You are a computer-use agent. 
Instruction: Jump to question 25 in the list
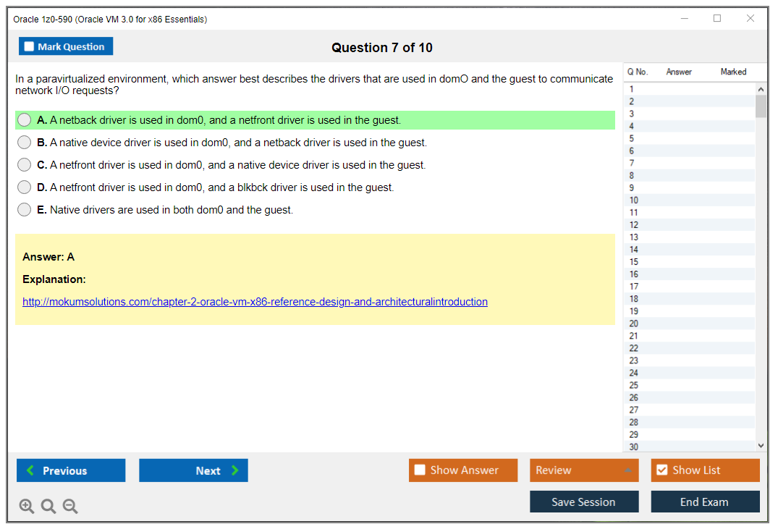coord(634,385)
